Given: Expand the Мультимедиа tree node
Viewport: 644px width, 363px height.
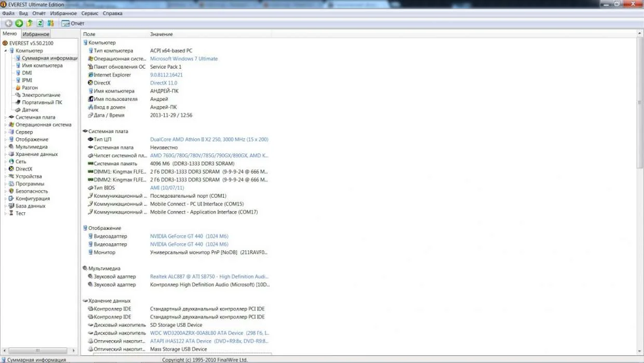Looking at the screenshot, I should click(6, 147).
